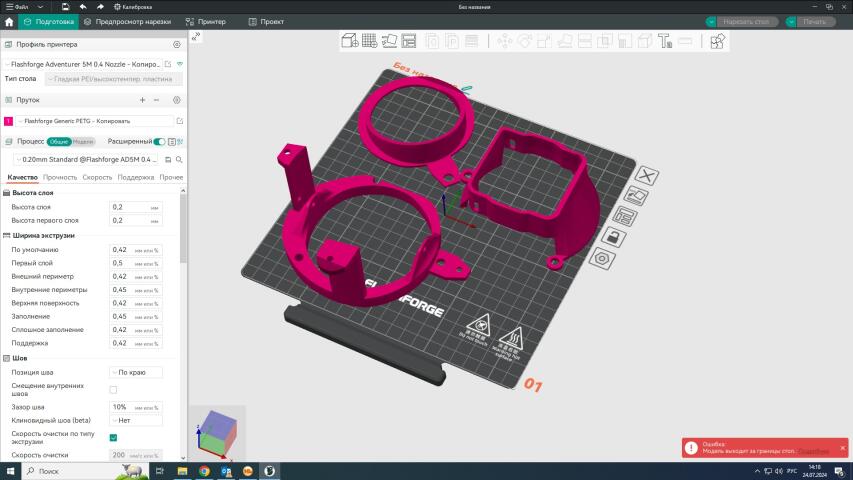Click the plate auto-orient icon beside the bed
853x480 pixels.
pos(635,195)
